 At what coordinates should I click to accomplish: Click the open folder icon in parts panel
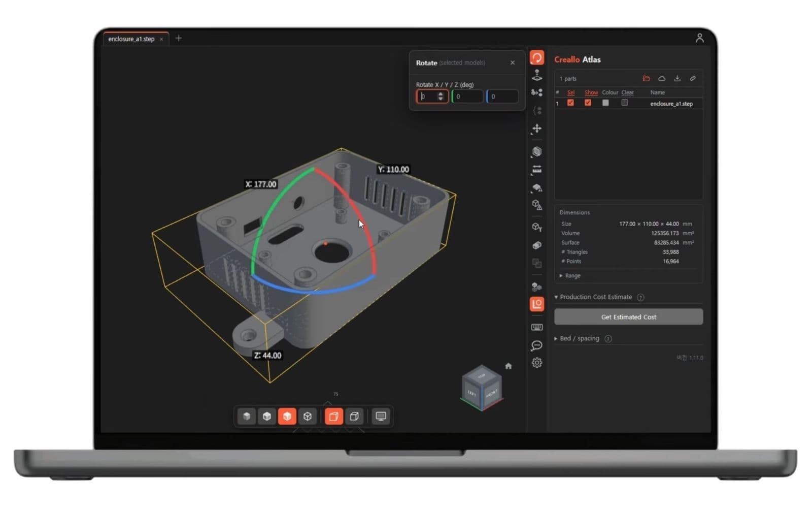pos(646,78)
